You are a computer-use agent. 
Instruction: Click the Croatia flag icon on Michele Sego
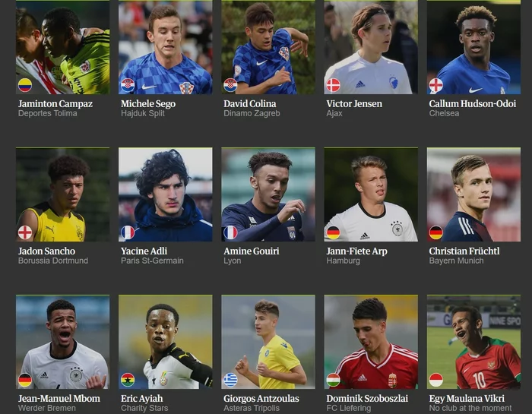[x=128, y=85]
